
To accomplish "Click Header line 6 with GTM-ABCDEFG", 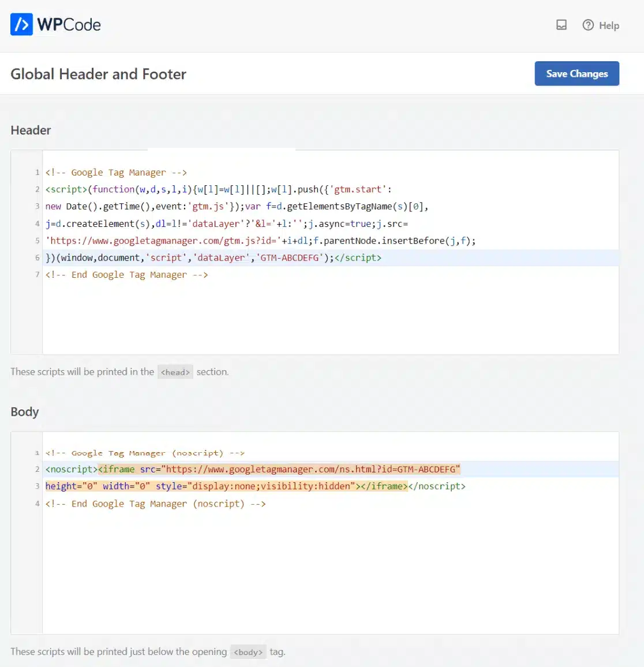I will coord(214,258).
